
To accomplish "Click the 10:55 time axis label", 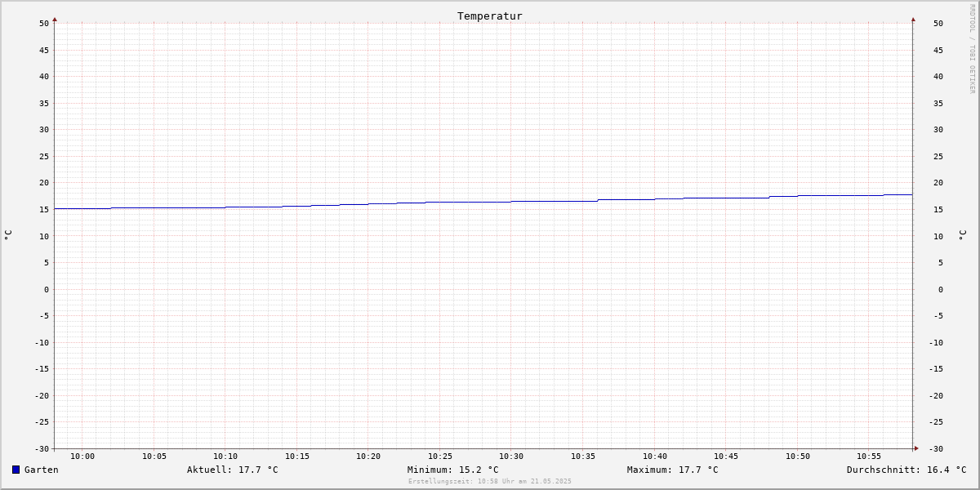I will (869, 457).
